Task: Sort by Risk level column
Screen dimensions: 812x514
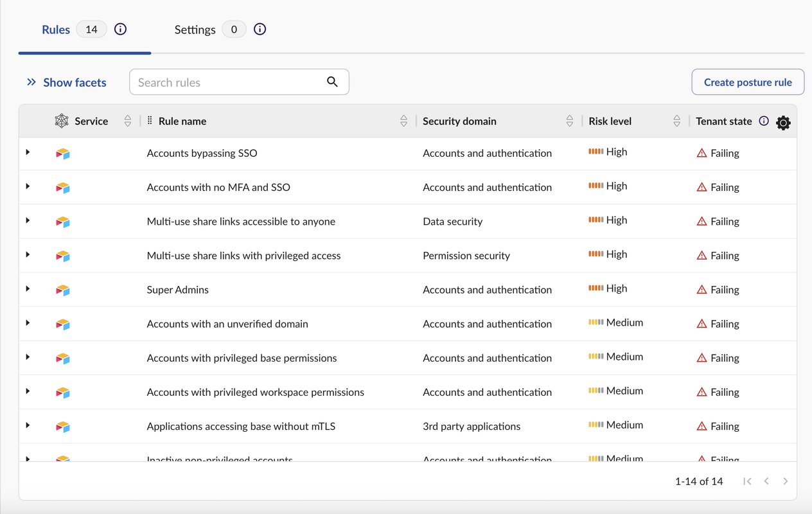Action: click(x=676, y=121)
